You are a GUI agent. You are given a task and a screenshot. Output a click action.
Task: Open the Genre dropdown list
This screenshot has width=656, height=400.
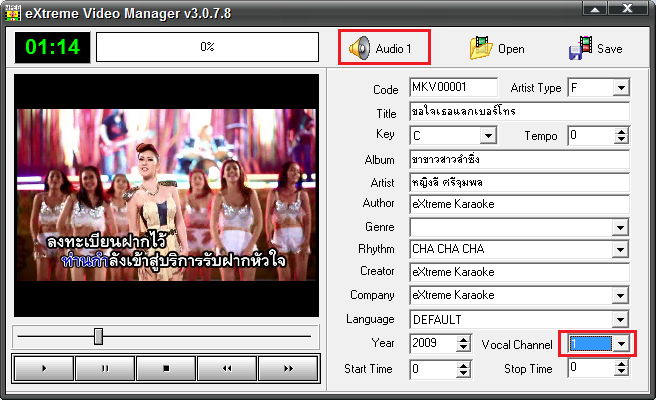point(620,228)
